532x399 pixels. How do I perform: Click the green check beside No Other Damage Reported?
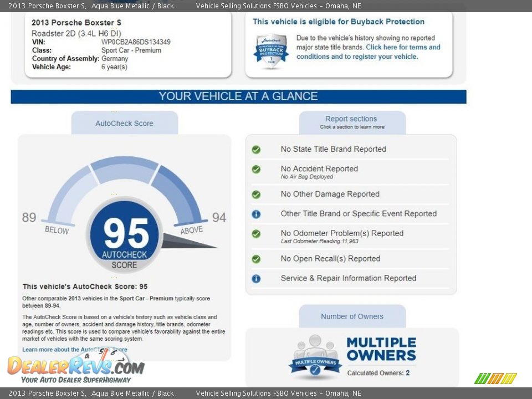[256, 195]
